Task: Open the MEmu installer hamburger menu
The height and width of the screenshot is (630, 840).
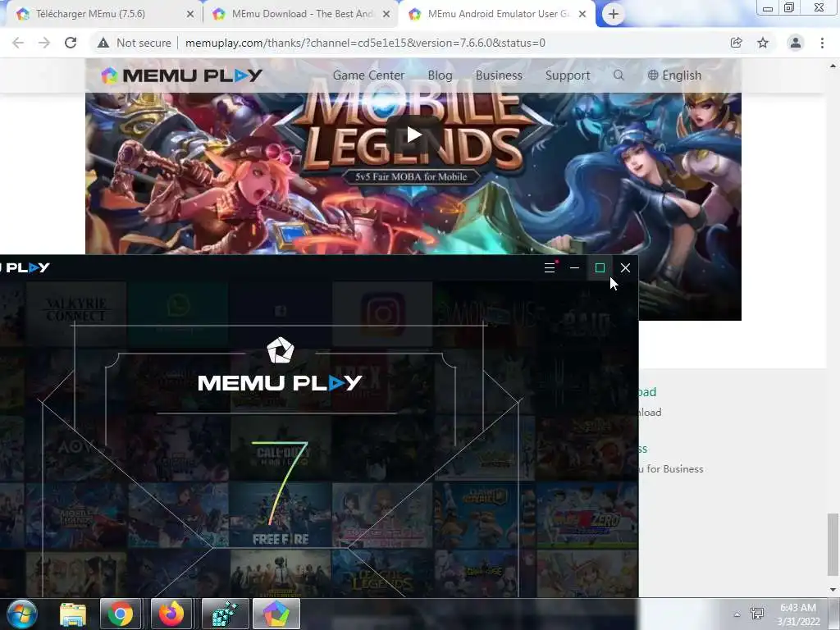Action: coord(550,267)
